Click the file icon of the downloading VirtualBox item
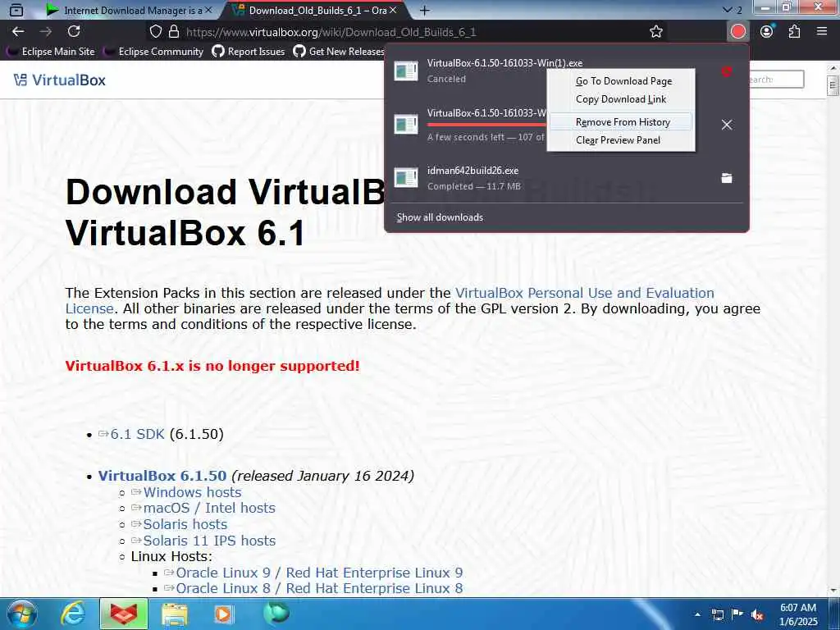840x630 pixels. (x=405, y=125)
